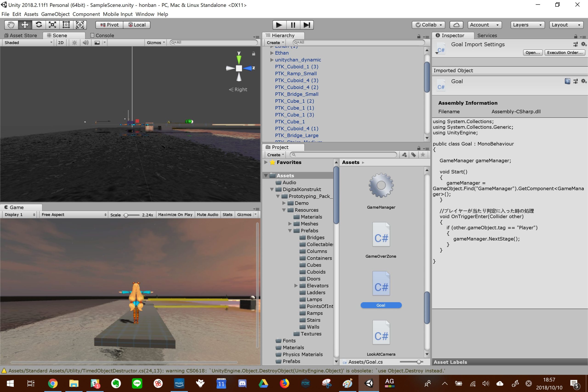This screenshot has height=392, width=588.
Task: Expand the Meshes folder
Action: click(x=290, y=224)
